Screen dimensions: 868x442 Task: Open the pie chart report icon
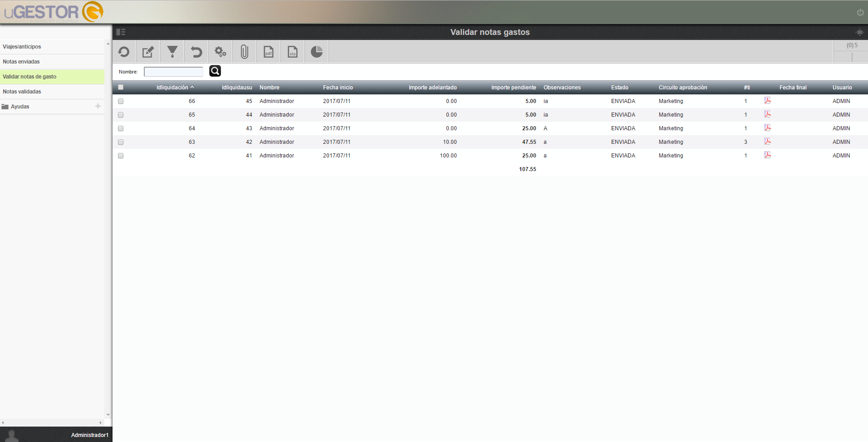click(316, 52)
